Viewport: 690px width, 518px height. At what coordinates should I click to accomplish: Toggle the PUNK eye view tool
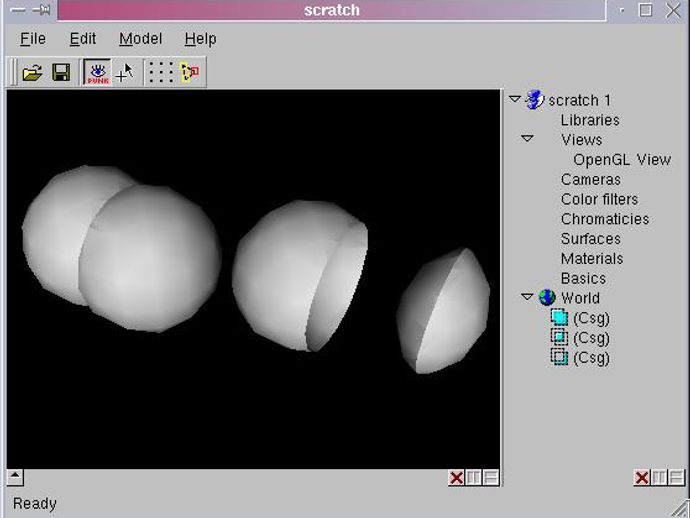pos(98,72)
